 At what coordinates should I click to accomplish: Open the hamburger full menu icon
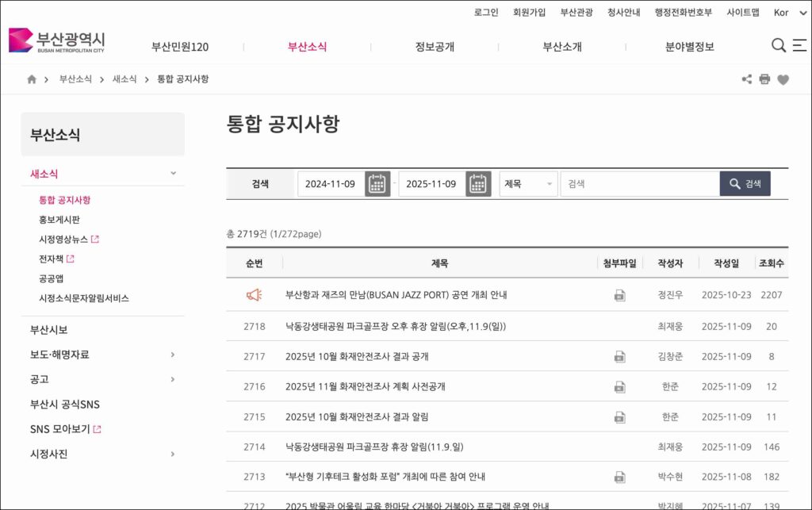click(799, 45)
